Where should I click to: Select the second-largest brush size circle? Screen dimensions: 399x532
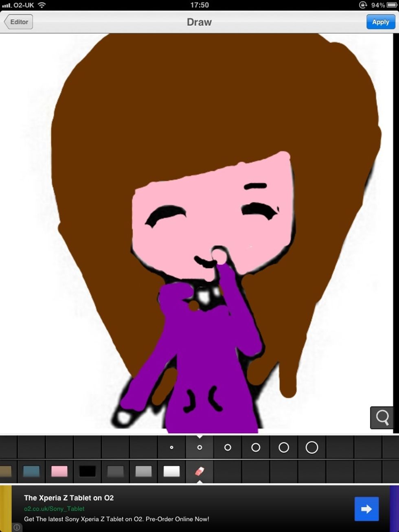point(283,447)
